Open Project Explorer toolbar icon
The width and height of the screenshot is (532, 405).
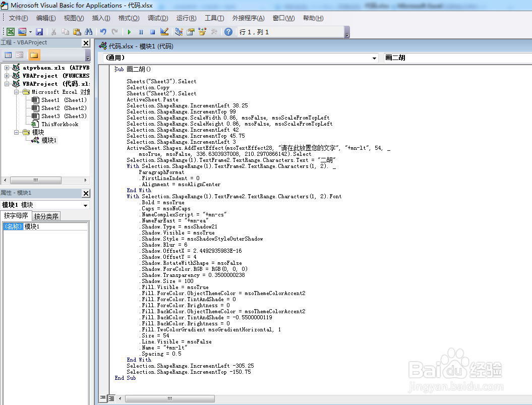179,32
